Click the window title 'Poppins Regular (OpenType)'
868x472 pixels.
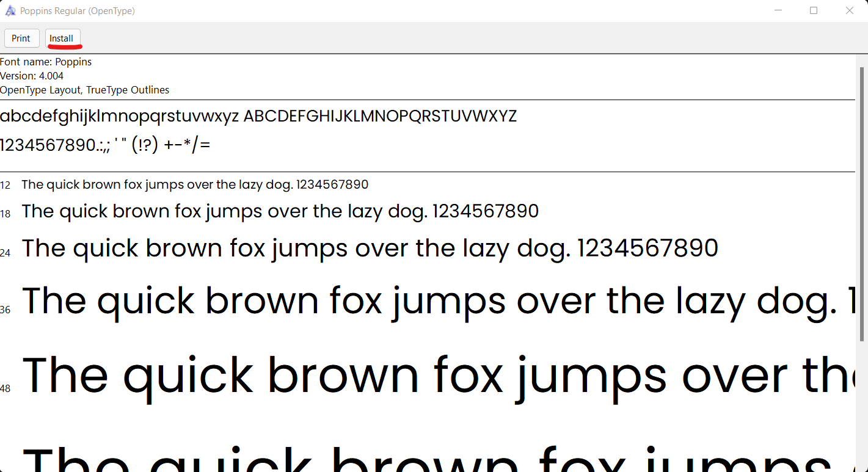[78, 11]
